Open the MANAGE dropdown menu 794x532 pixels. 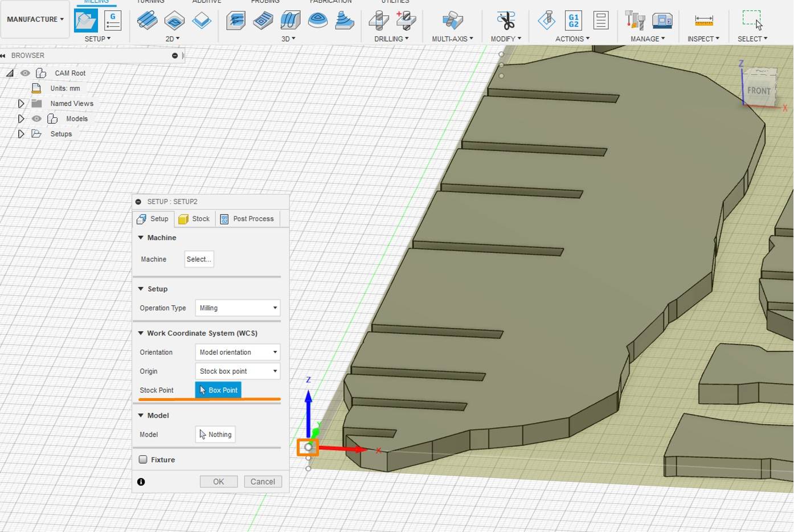pyautogui.click(x=648, y=39)
